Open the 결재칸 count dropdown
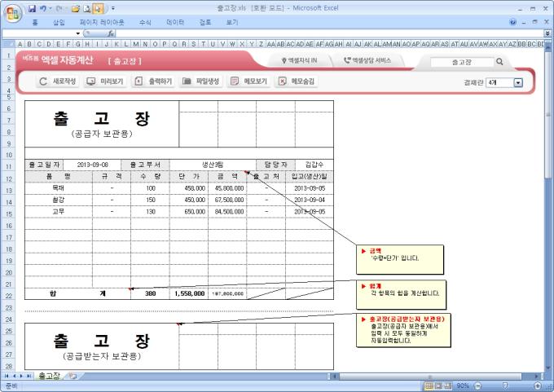This screenshot has width=554, height=392. [x=518, y=82]
